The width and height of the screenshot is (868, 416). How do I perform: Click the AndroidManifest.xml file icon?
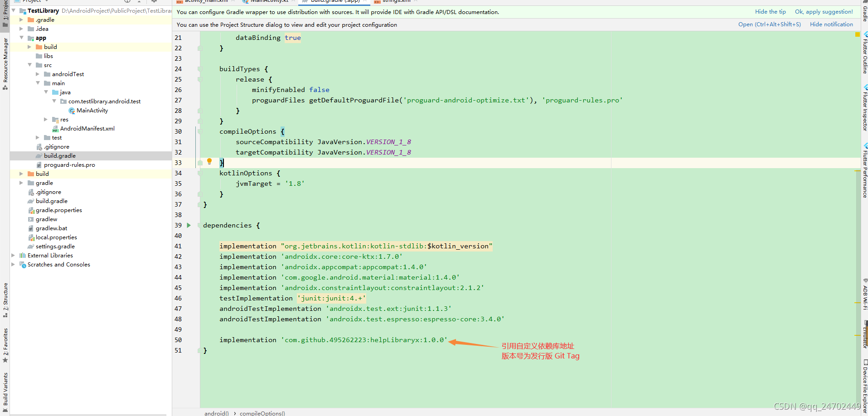(55, 129)
